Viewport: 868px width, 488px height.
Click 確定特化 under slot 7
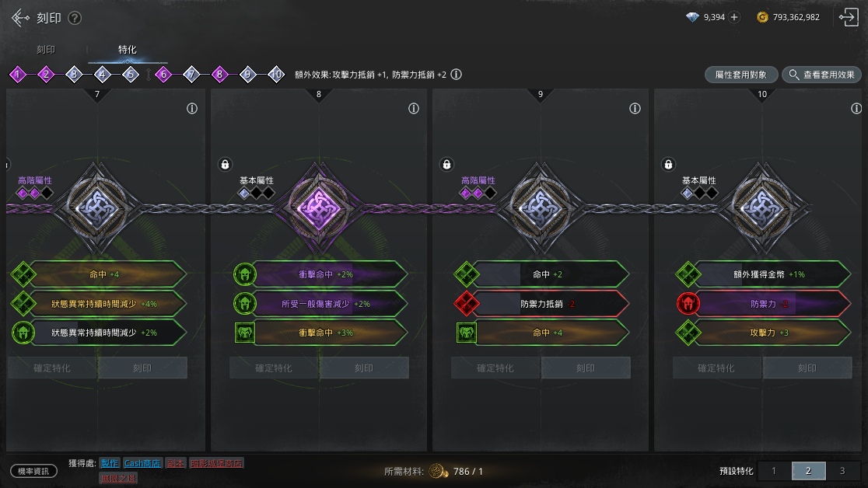coord(53,368)
